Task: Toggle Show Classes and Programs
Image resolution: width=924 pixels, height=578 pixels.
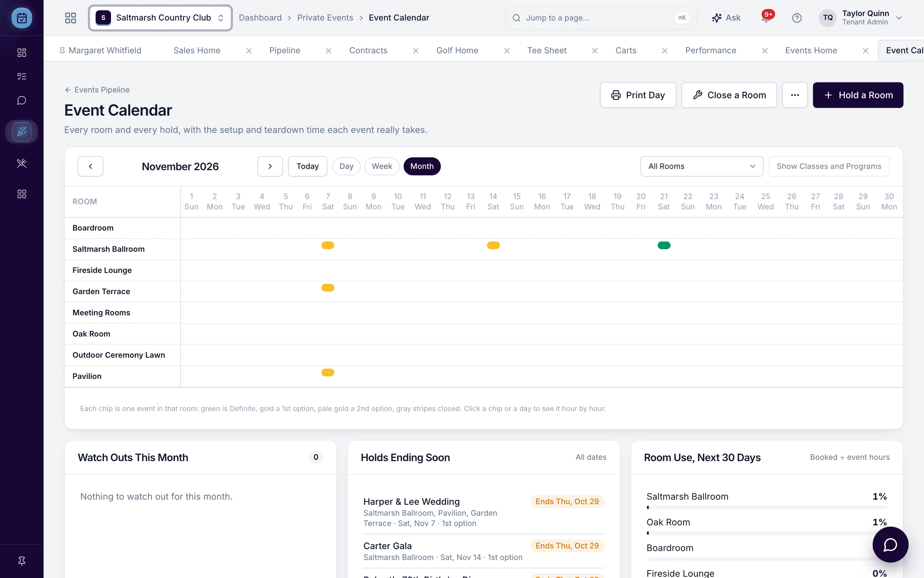Action: point(829,166)
